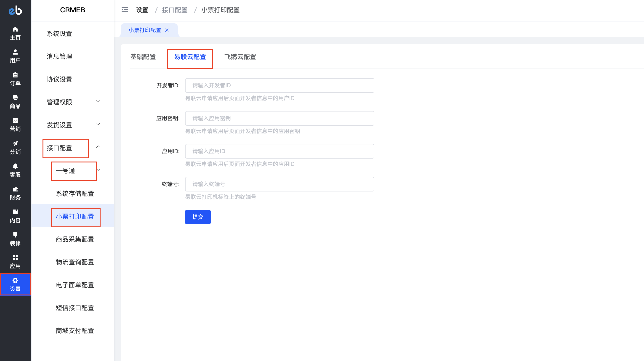Expand the 一号通 submenu arrow
Screen dimensions: 644x361
99,170
